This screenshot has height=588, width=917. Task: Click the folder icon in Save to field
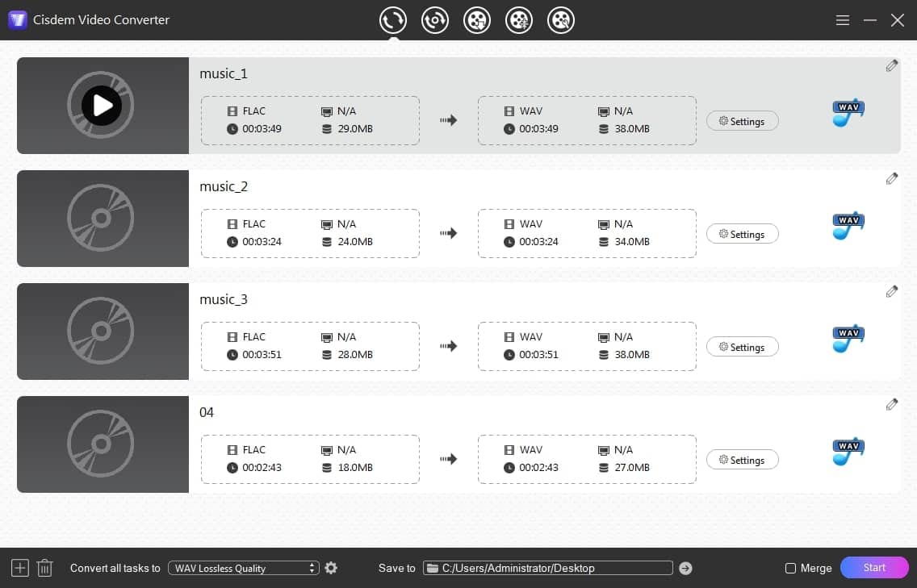pos(432,568)
